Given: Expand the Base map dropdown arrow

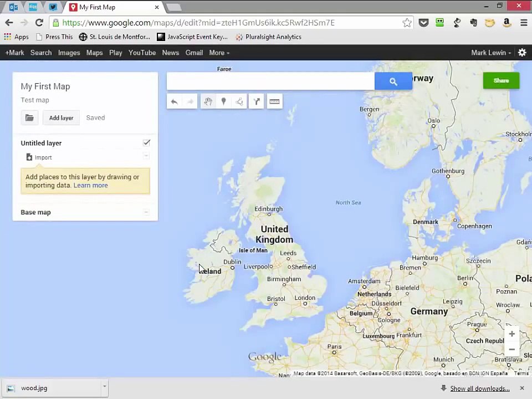Looking at the screenshot, I should pos(146,212).
